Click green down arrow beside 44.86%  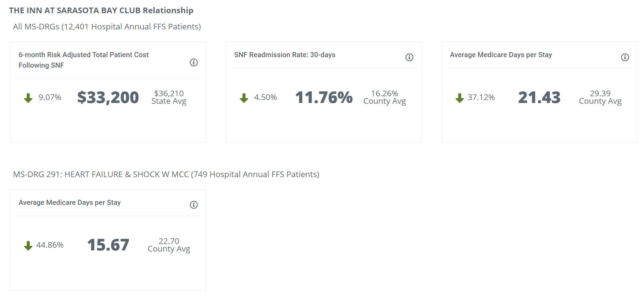coord(28,246)
